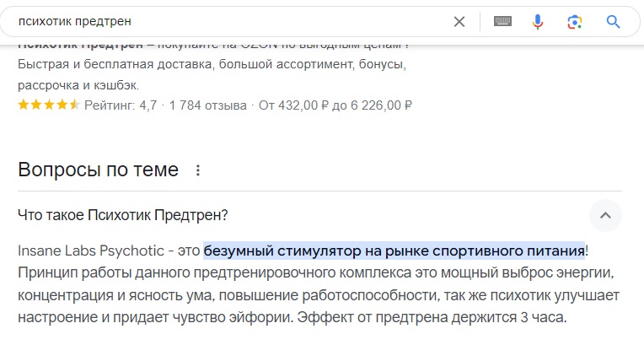Screen dimensions: 644x345
Task: Clear the search query with X icon
Action: coord(459,21)
